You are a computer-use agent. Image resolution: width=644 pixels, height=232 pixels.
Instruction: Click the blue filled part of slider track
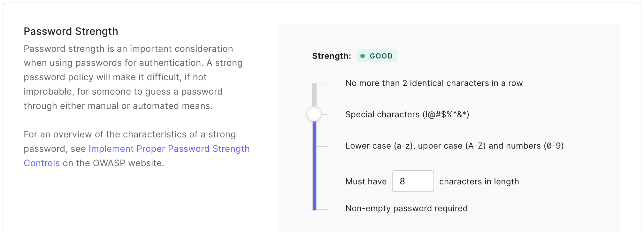[x=314, y=166]
